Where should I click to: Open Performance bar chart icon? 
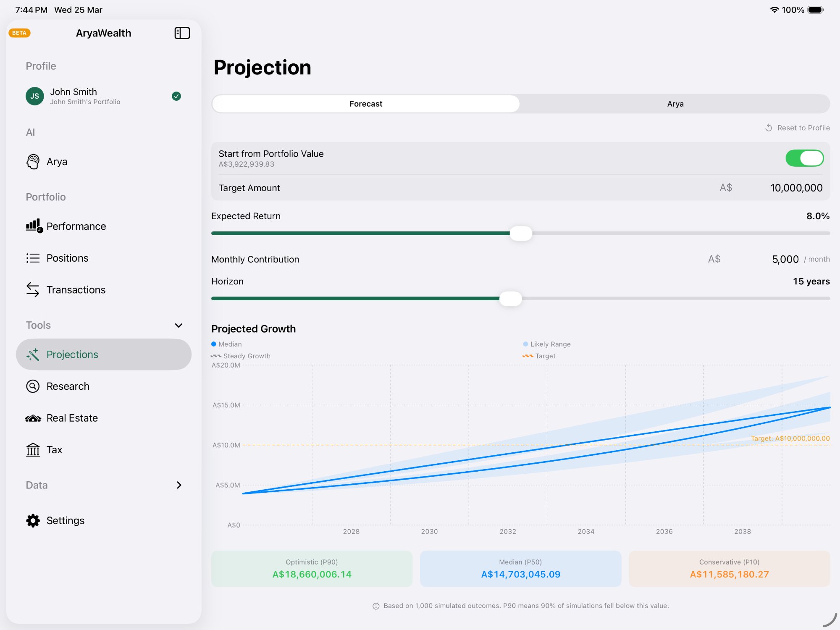point(34,226)
